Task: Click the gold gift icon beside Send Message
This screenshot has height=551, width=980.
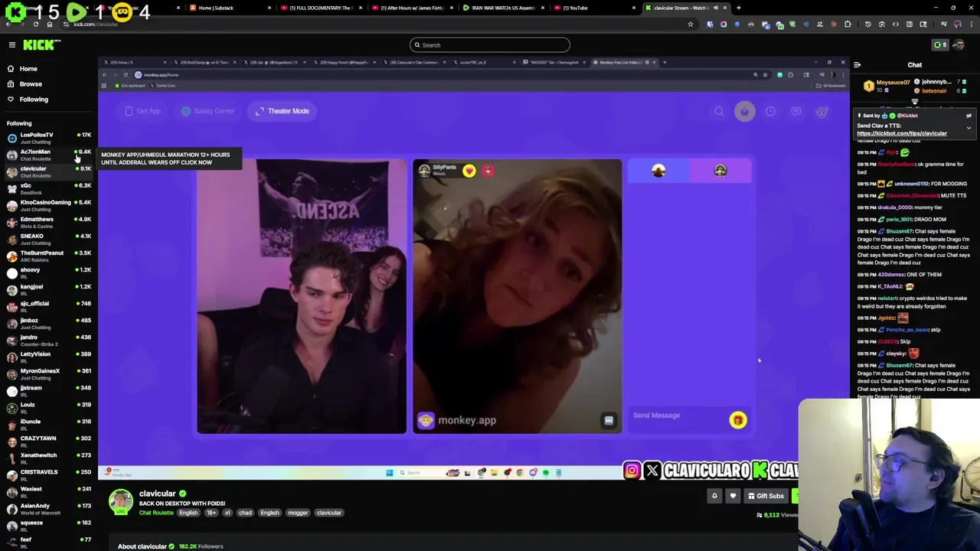Action: click(737, 419)
